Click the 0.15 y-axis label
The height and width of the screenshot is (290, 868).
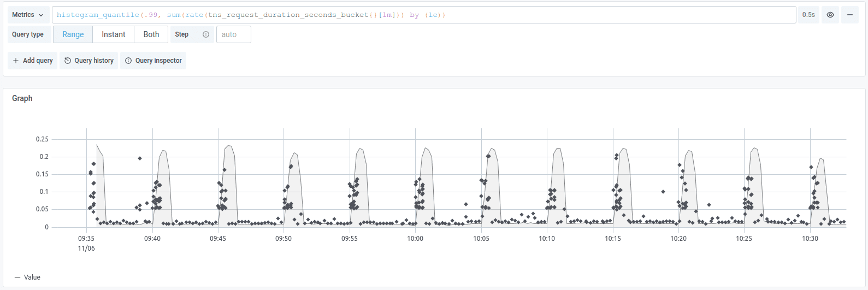tap(42, 174)
